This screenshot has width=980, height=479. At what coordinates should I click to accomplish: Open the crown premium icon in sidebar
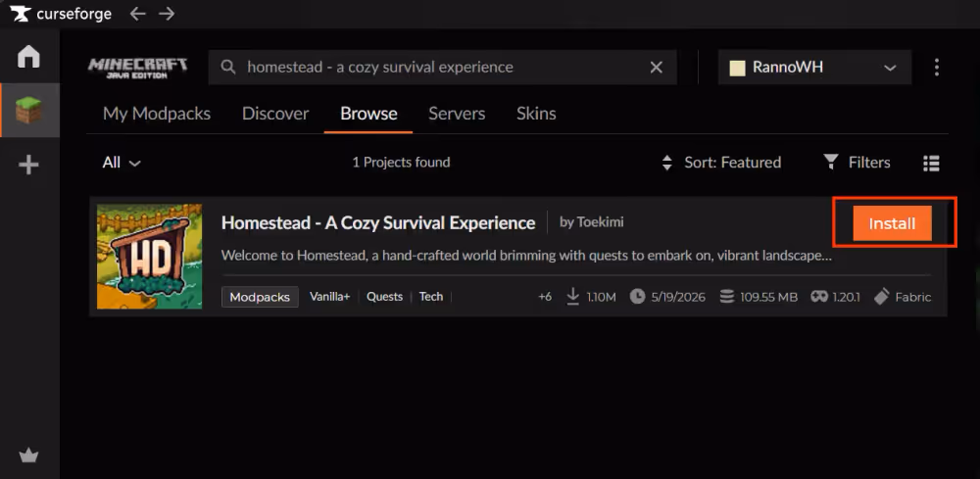click(28, 455)
